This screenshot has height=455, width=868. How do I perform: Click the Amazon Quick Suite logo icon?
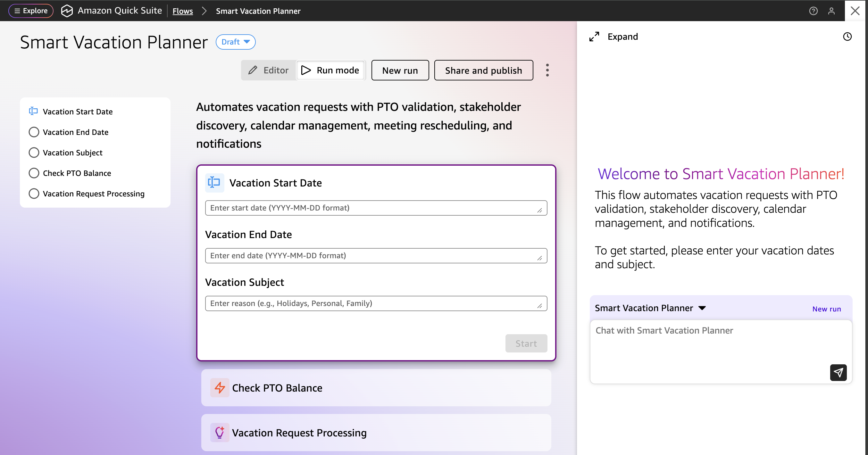pos(67,11)
